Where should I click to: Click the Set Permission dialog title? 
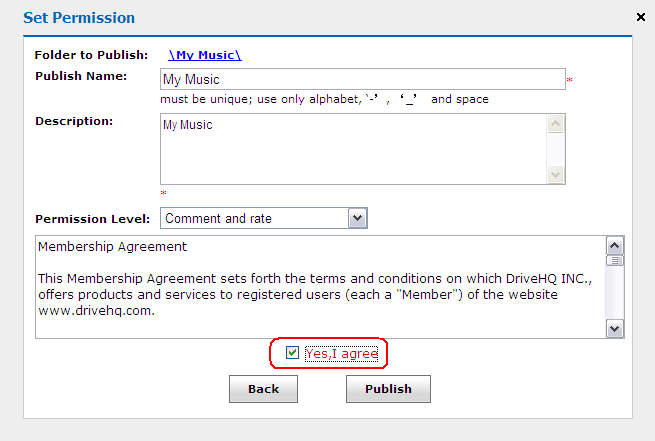pos(79,18)
